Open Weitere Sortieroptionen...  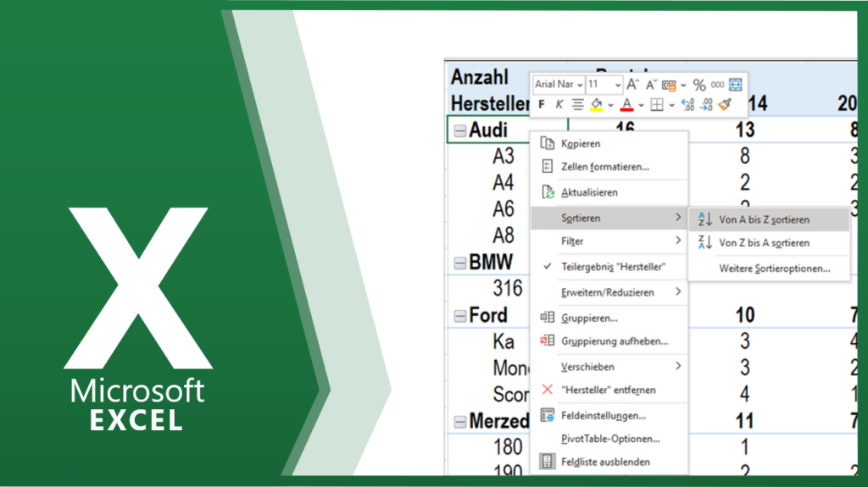coord(769,268)
